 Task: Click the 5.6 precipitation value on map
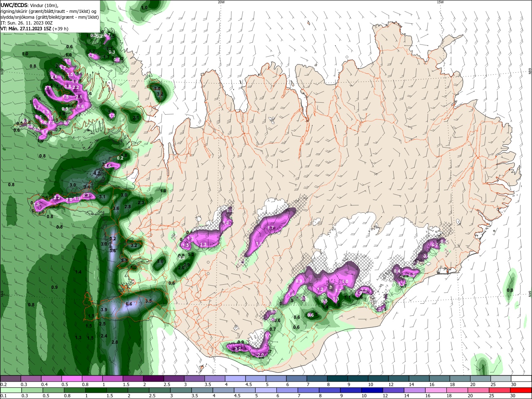[112, 251]
